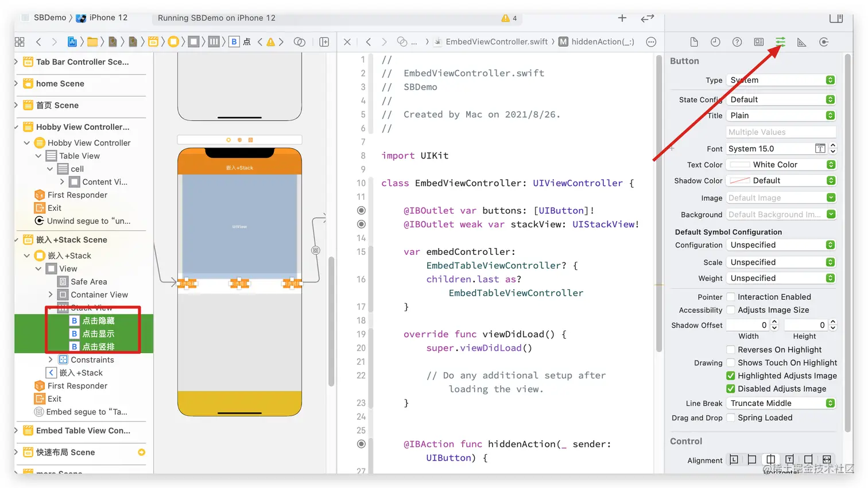Open the Weight dropdown

tap(781, 278)
